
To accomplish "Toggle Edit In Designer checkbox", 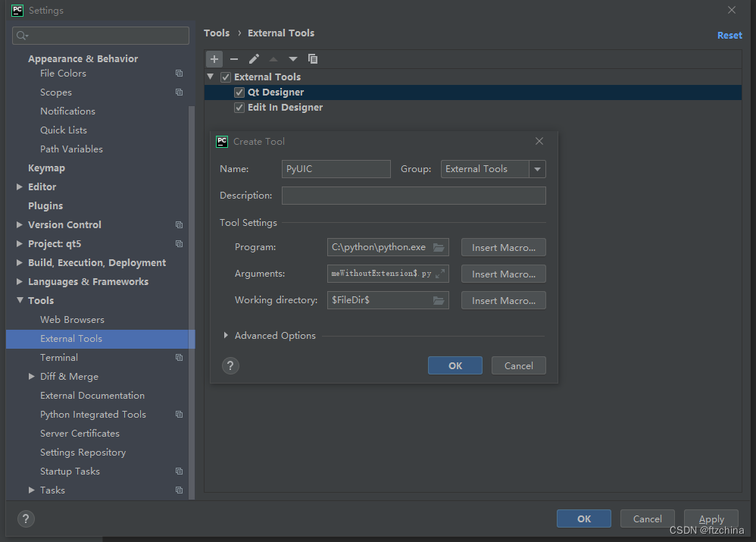I will [239, 108].
